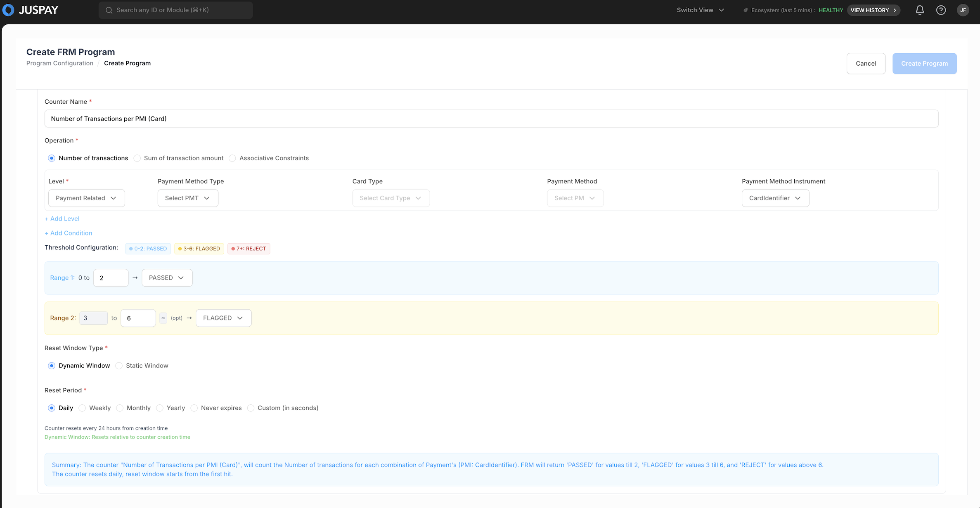Click the Counter Name input field
Screen dimensions: 980x508
[x=491, y=119]
